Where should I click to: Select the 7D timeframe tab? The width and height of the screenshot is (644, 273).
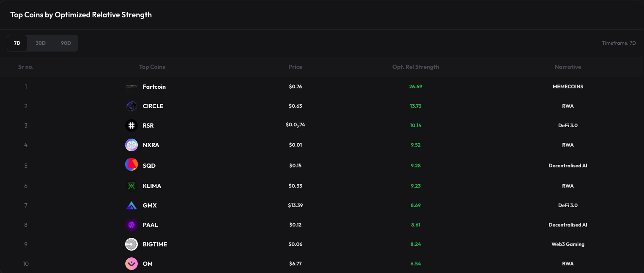[x=17, y=43]
